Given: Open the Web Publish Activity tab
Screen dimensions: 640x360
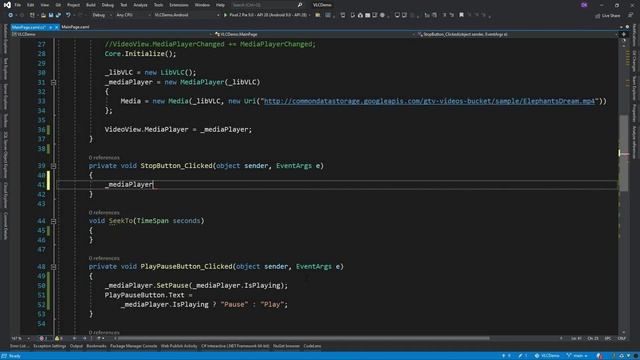Looking at the screenshot, I should tap(179, 346).
